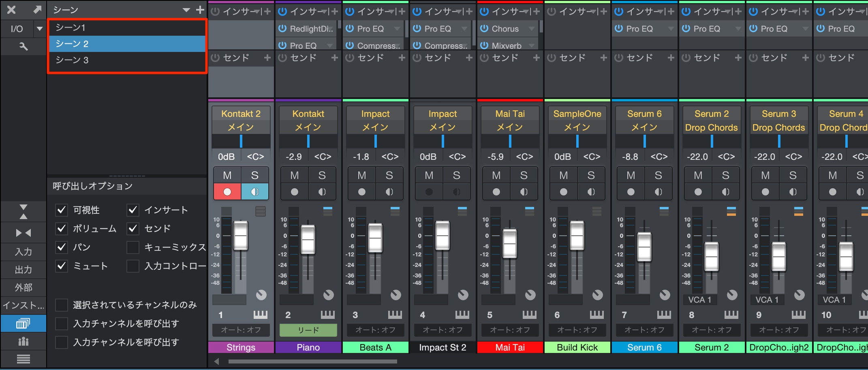Open channel notes icon on Strings channel
This screenshot has height=370, width=868.
pyautogui.click(x=261, y=211)
